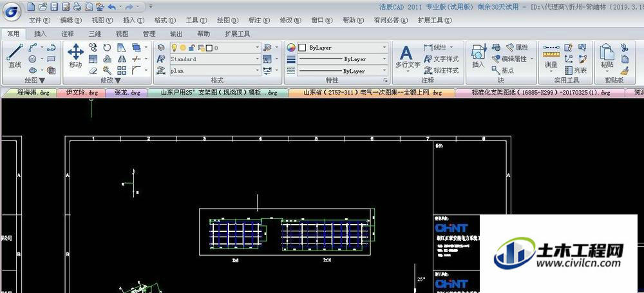This screenshot has width=644, height=293.
Task: Click the Paste (粘贴) clipboard icon
Action: point(607,52)
